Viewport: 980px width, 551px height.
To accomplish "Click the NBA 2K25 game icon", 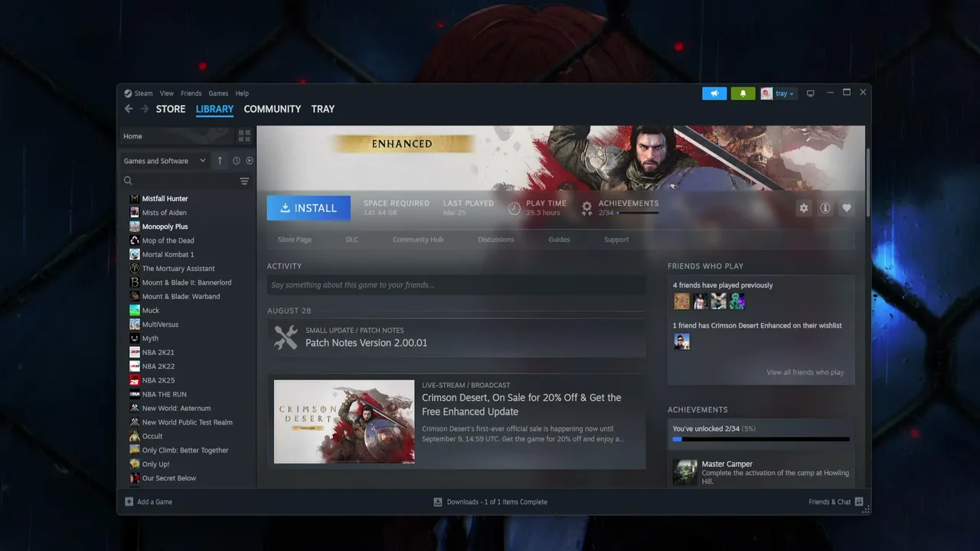I will pyautogui.click(x=135, y=380).
